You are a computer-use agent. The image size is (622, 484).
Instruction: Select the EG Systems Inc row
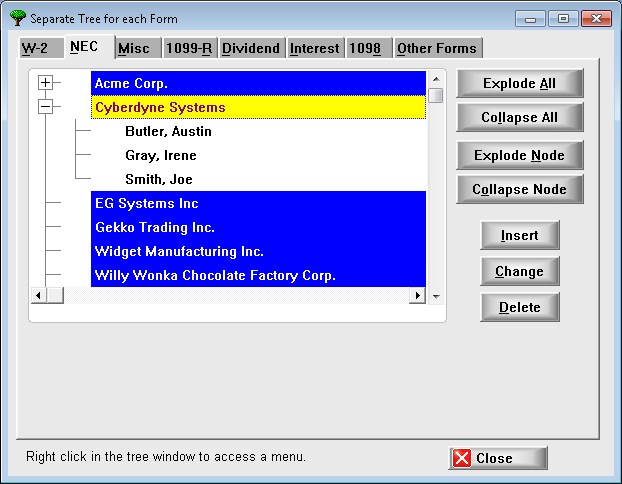pyautogui.click(x=258, y=203)
